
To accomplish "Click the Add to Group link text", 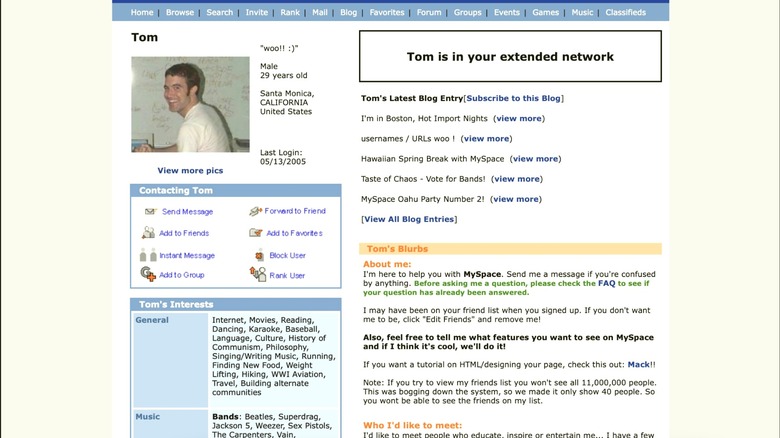I will 182,275.
